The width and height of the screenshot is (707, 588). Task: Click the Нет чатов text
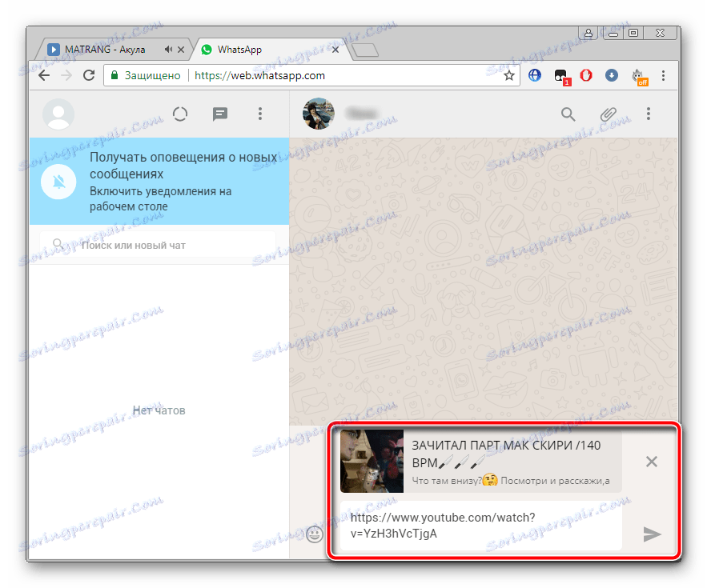click(159, 410)
